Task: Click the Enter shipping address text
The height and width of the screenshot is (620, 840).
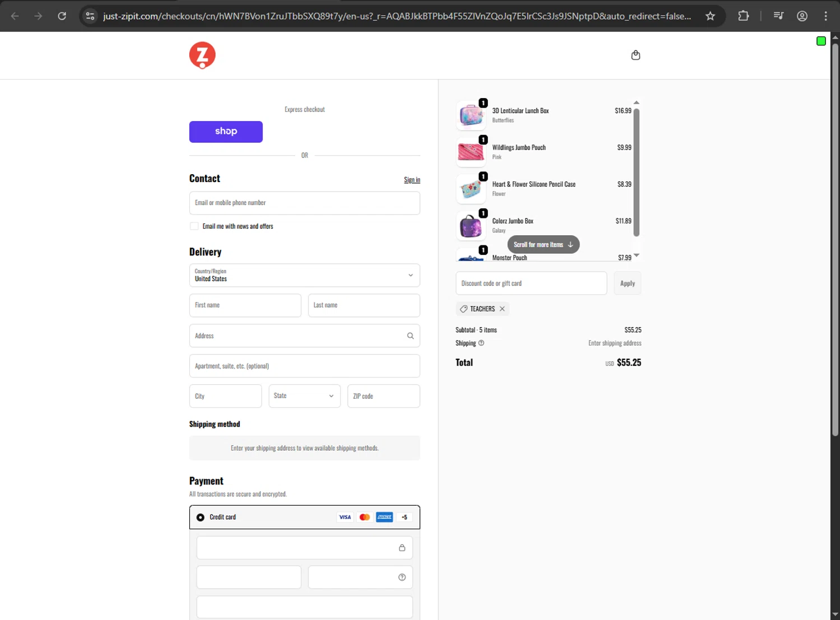Action: click(615, 343)
